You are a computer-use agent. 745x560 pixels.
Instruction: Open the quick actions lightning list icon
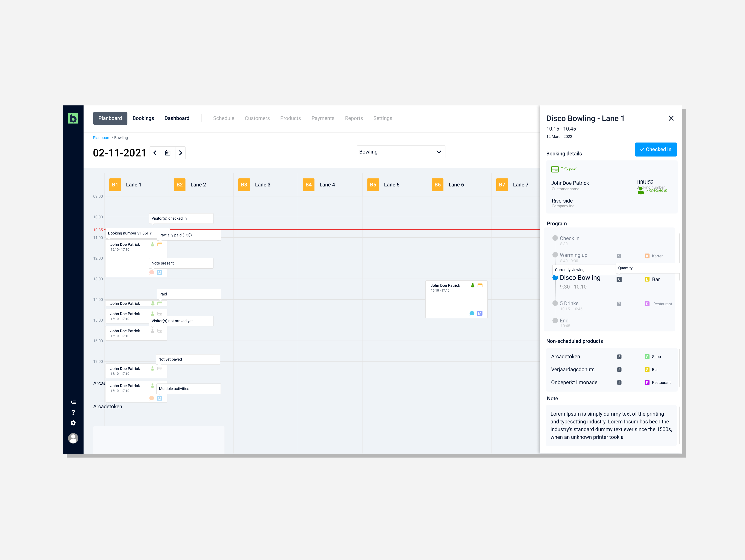[x=73, y=402]
